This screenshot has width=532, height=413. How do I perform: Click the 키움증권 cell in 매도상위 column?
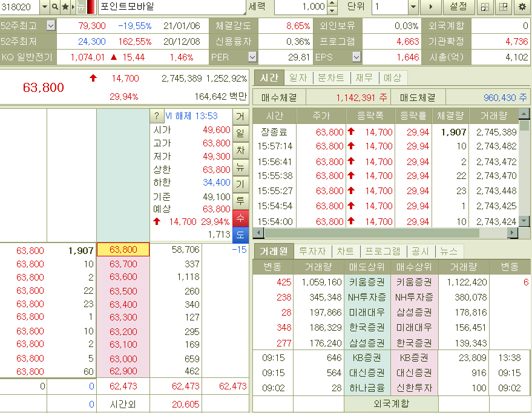coord(367,282)
